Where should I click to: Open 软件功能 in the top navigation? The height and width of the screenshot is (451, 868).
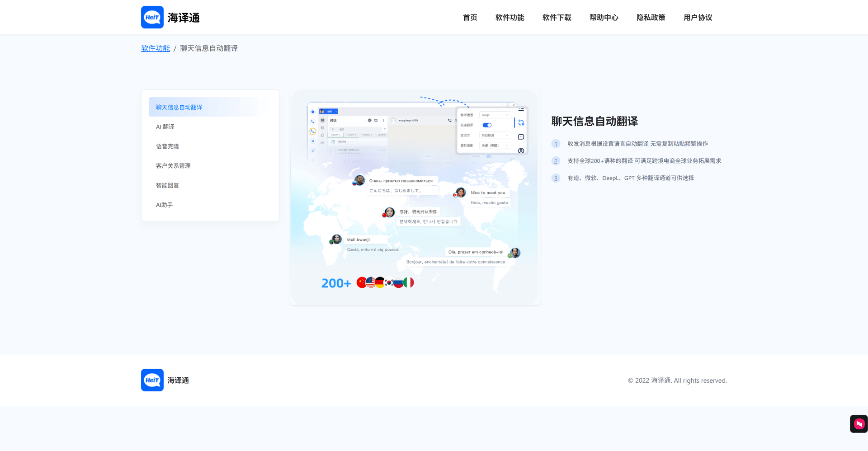510,18
